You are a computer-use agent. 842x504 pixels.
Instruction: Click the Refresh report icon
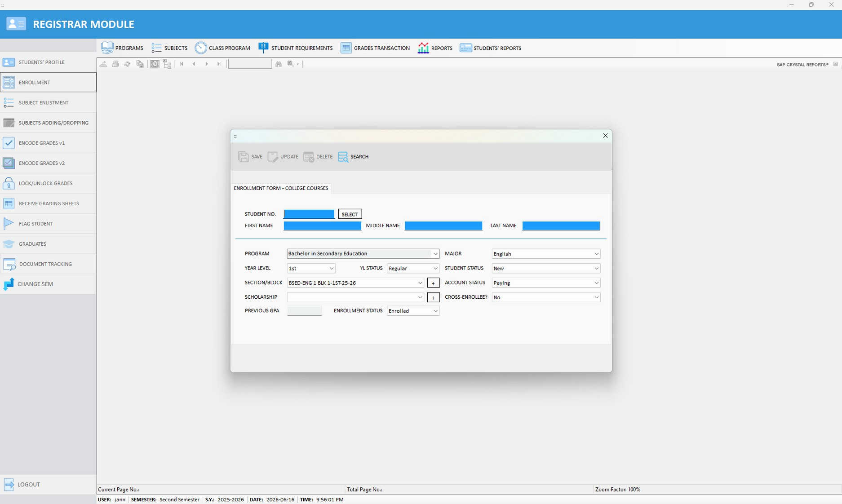128,64
